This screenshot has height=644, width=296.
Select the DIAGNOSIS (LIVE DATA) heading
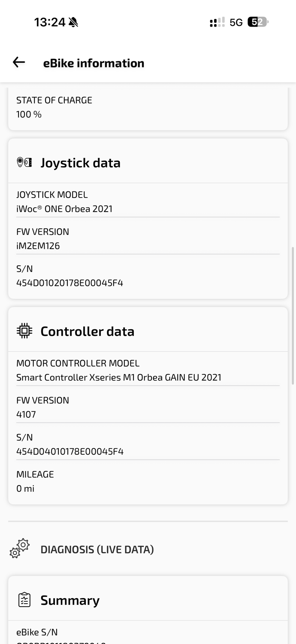(97, 549)
